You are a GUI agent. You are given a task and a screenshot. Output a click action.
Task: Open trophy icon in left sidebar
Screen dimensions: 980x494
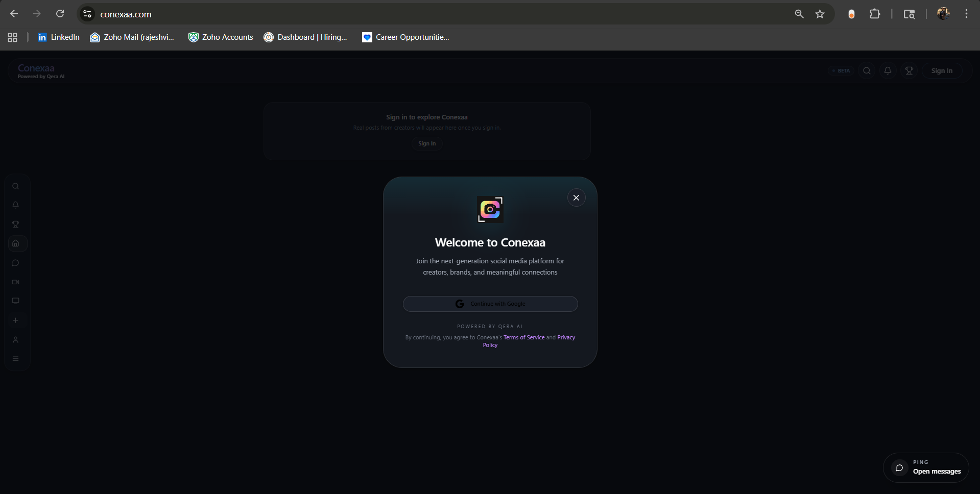click(x=16, y=225)
